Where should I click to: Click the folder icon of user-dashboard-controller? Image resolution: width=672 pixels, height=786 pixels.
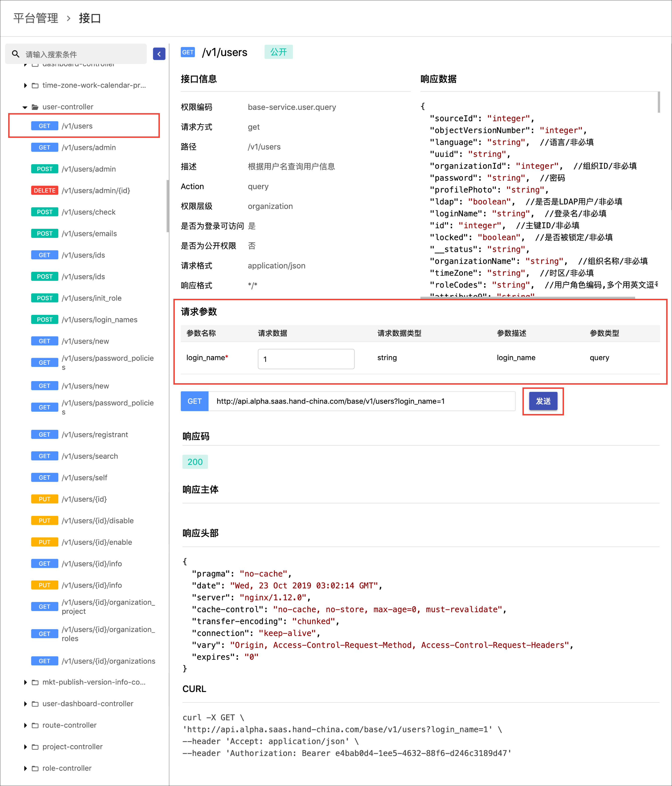(x=35, y=704)
